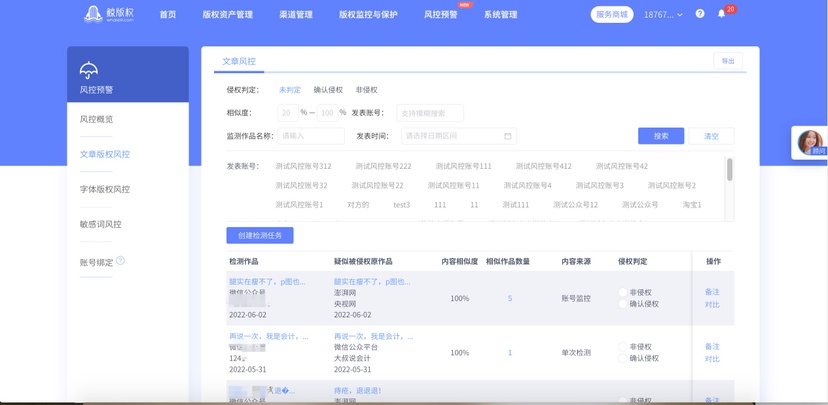Select account test3
Screen dimensions: 828x405
point(402,204)
